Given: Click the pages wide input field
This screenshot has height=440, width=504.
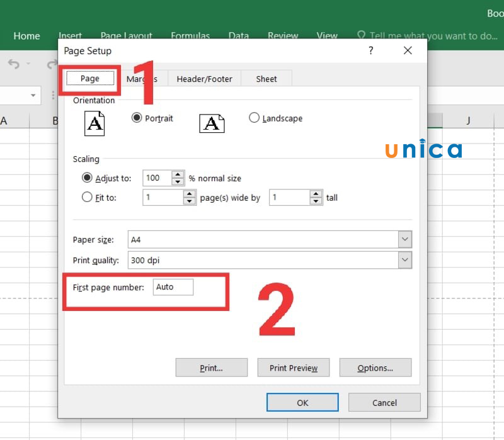Looking at the screenshot, I should 163,197.
